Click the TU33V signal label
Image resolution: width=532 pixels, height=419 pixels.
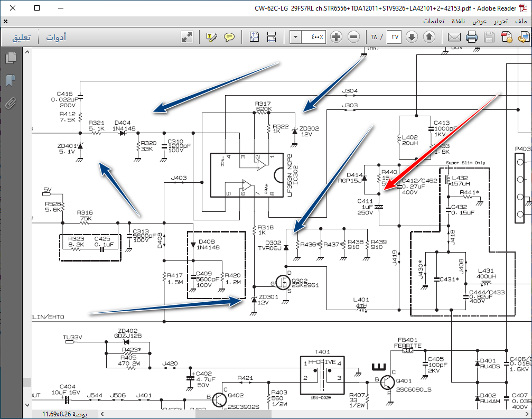tap(72, 337)
